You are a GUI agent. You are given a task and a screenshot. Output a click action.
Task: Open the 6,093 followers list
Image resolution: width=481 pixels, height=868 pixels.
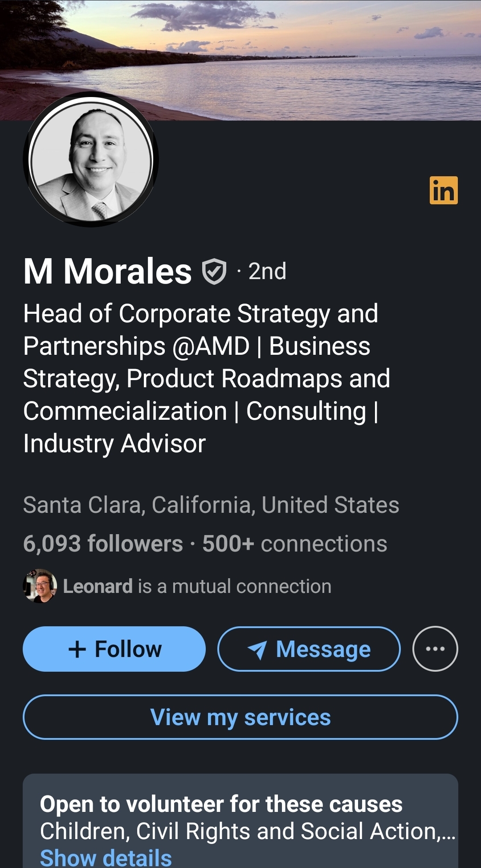tap(103, 544)
